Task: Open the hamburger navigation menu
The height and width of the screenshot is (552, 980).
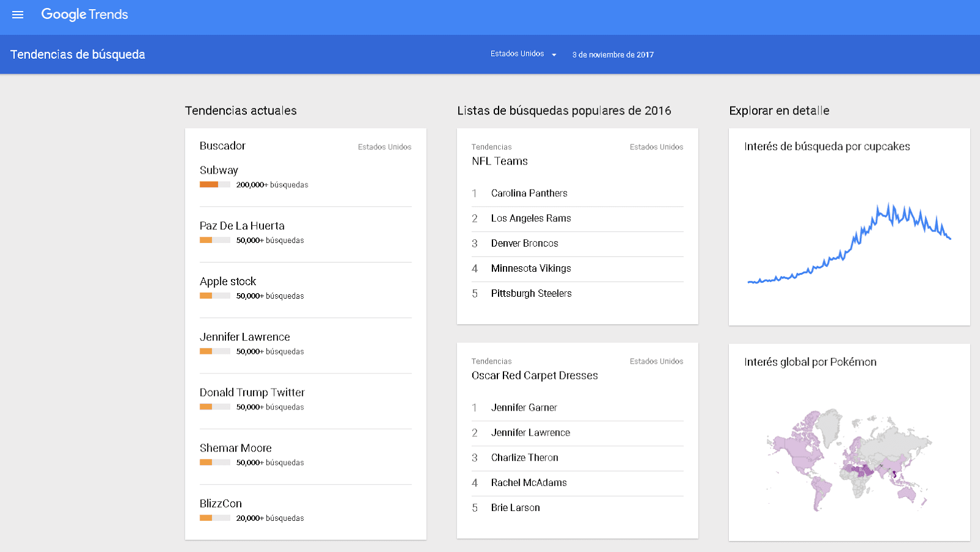Action: coord(18,15)
